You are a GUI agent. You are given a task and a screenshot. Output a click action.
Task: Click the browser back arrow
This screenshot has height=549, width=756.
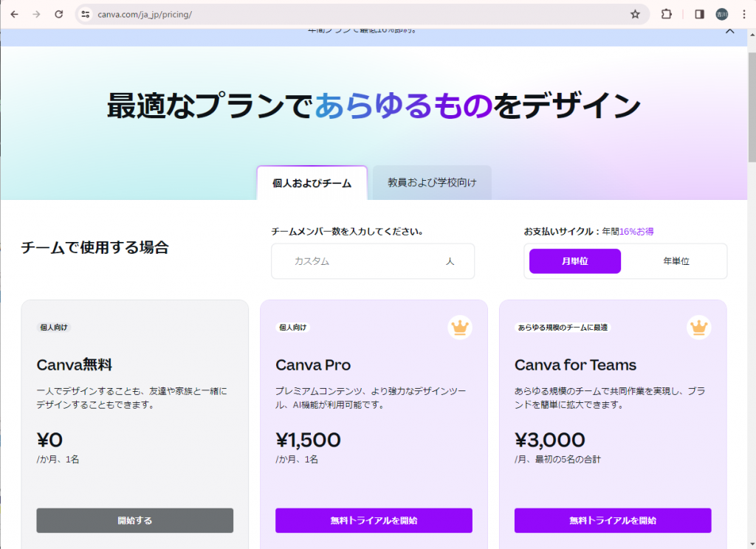click(14, 14)
